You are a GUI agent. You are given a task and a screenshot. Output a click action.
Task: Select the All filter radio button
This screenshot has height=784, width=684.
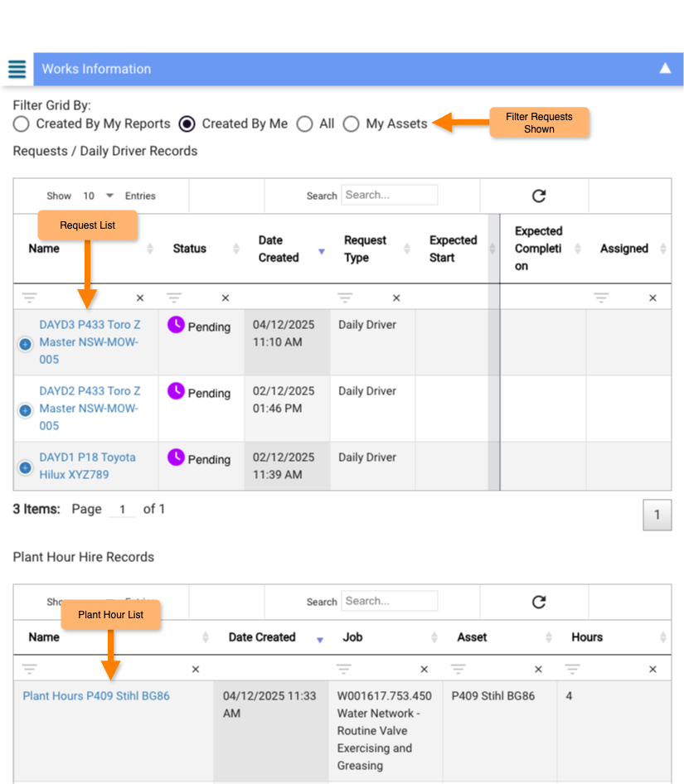click(x=305, y=123)
